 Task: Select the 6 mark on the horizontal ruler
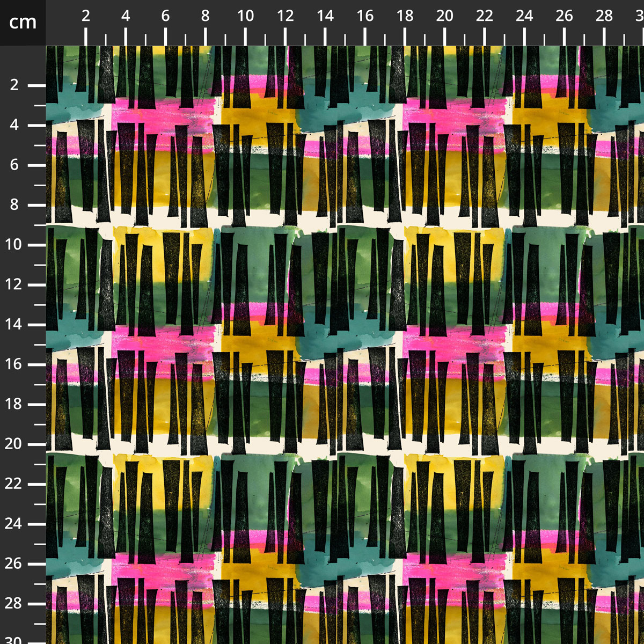coord(165,16)
